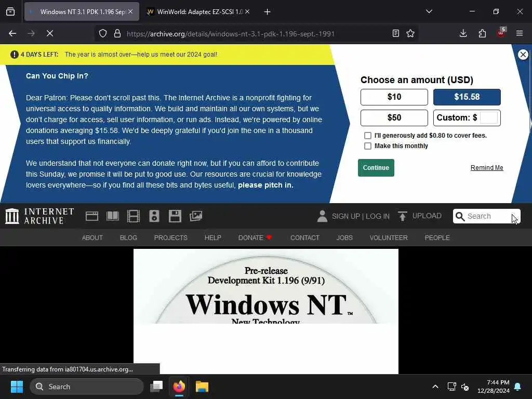Select the $50 donation amount
This screenshot has width=532, height=399.
tap(394, 118)
